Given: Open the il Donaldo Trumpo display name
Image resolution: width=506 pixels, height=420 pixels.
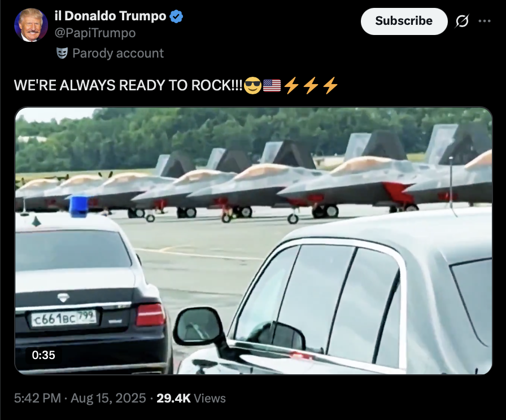Looking at the screenshot, I should (110, 16).
